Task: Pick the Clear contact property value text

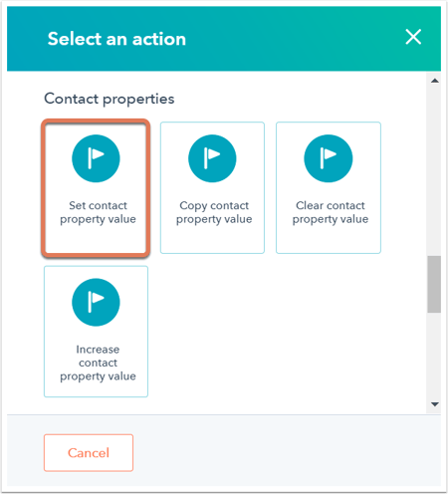Action: point(331,212)
